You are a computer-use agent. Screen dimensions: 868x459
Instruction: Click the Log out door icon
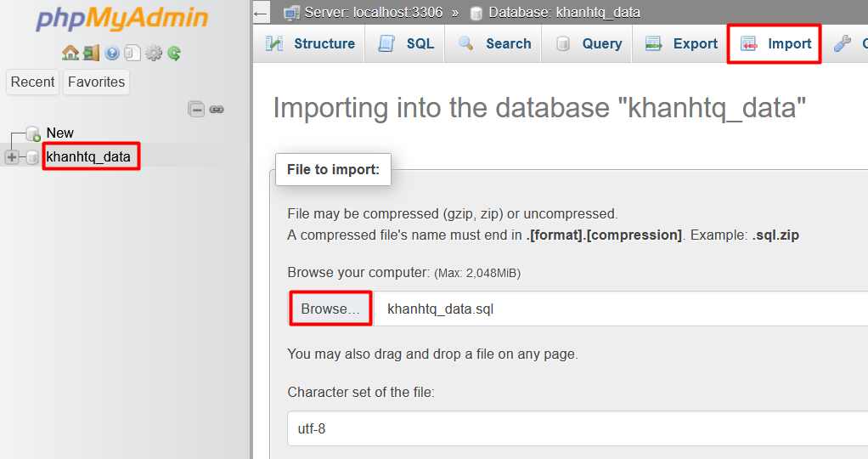pyautogui.click(x=91, y=53)
